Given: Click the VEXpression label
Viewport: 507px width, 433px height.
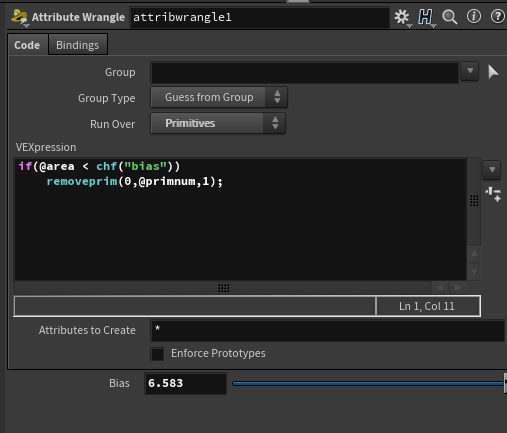Looking at the screenshot, I should coord(46,147).
